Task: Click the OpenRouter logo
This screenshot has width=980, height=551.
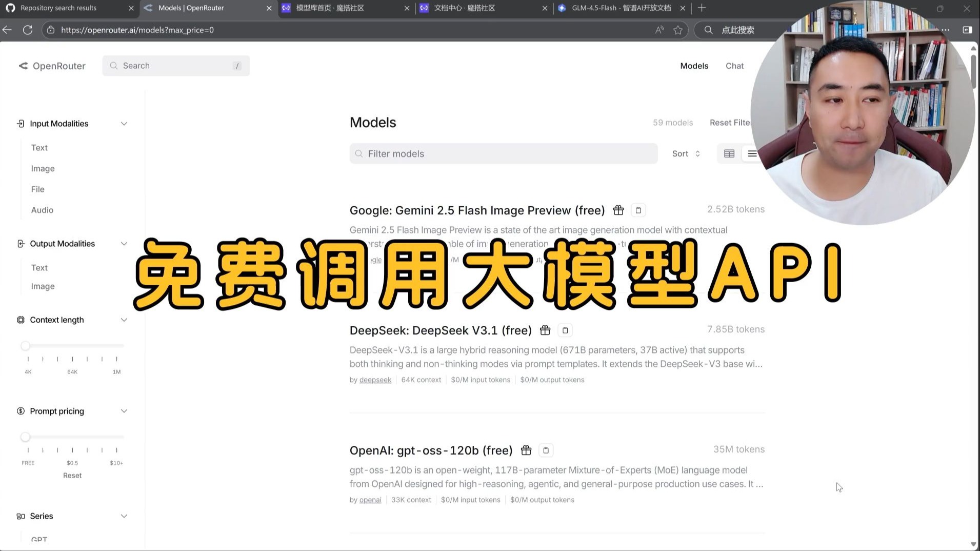Action: [52, 66]
